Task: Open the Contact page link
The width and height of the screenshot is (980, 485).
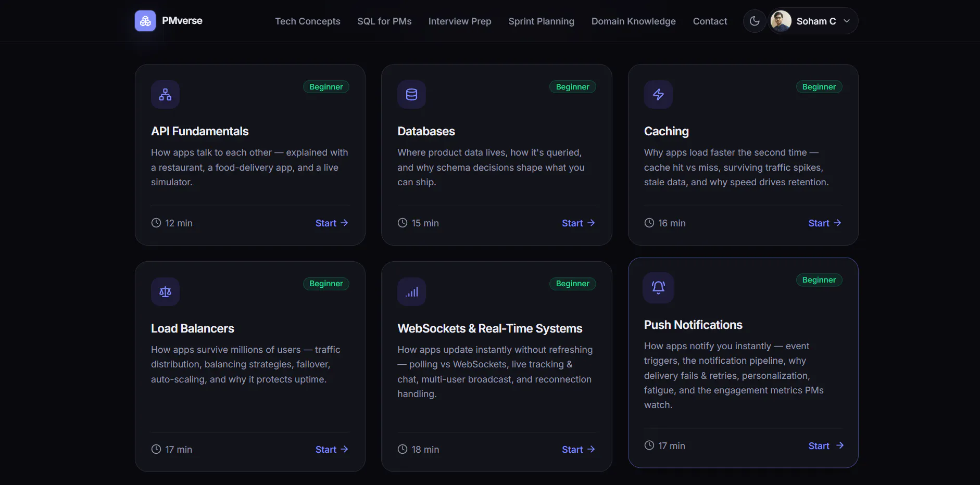Action: [710, 21]
